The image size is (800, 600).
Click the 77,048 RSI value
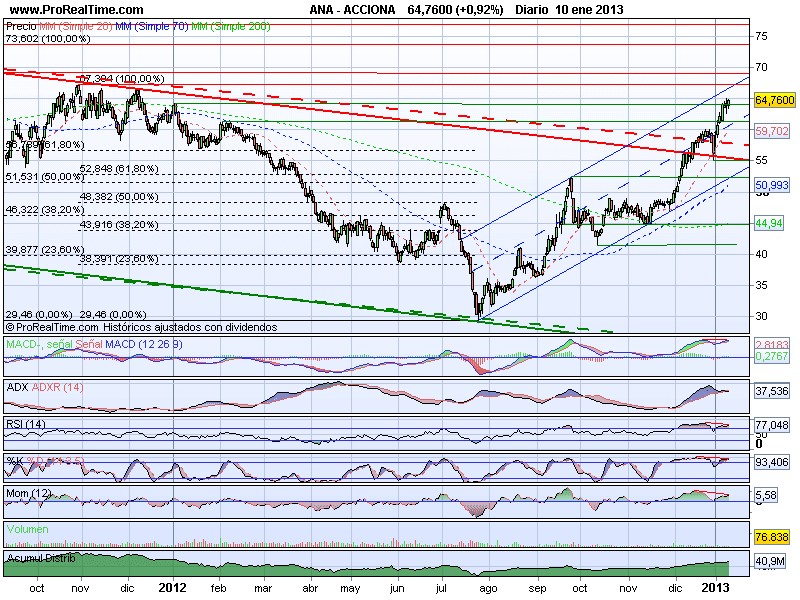coord(772,424)
